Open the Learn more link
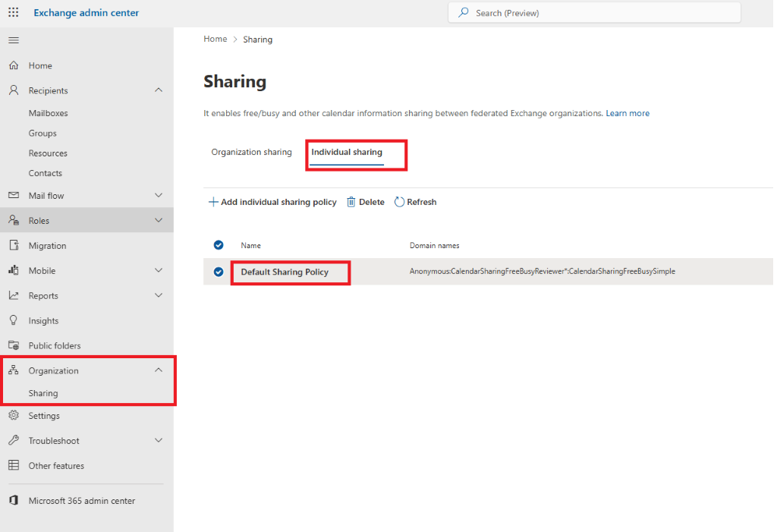 pyautogui.click(x=627, y=112)
